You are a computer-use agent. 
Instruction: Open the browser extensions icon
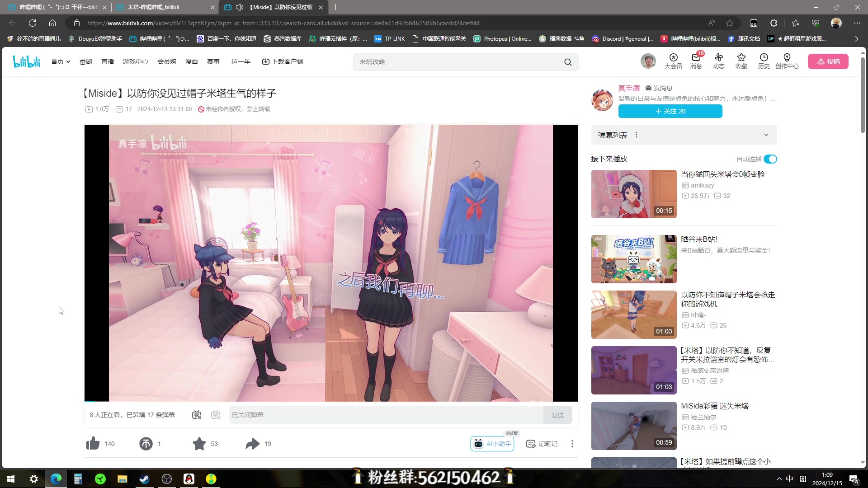[774, 23]
